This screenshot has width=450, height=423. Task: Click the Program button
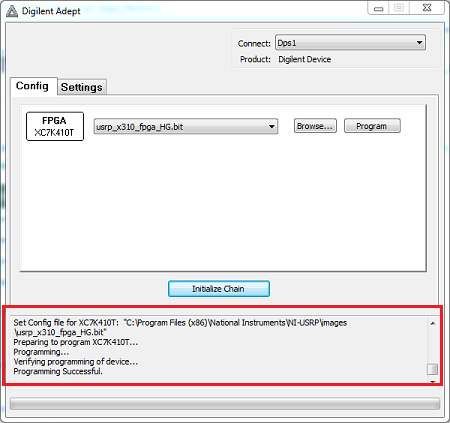point(372,126)
